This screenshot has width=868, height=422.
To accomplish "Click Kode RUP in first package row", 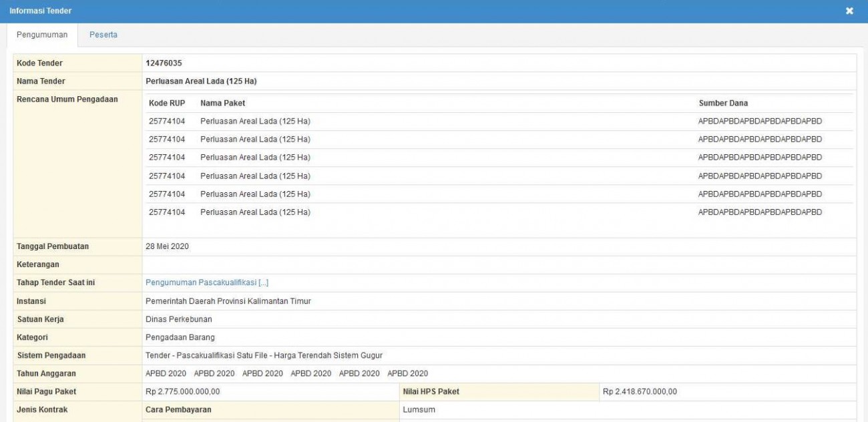I will (x=167, y=121).
